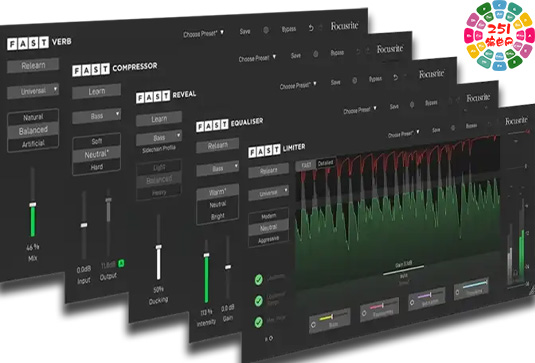The height and width of the screenshot is (363, 535).
Task: Open Bass sidechain profile dropdown in Reveal
Action: coord(159,138)
